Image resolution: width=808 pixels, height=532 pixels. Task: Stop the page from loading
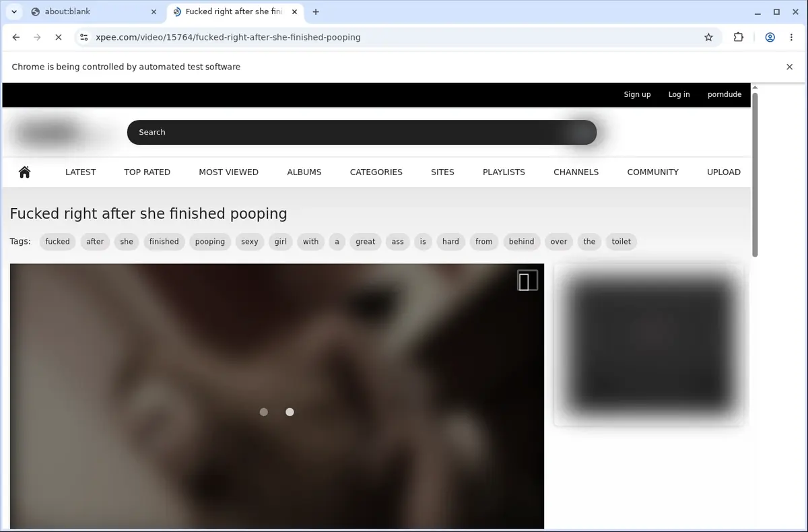(x=58, y=38)
